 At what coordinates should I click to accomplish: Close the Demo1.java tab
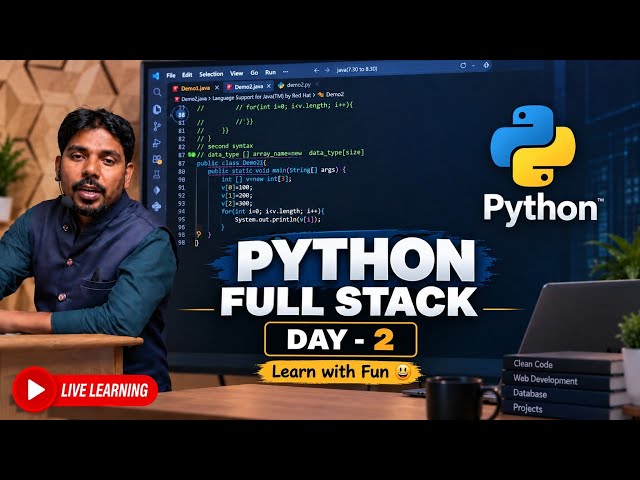tap(217, 87)
